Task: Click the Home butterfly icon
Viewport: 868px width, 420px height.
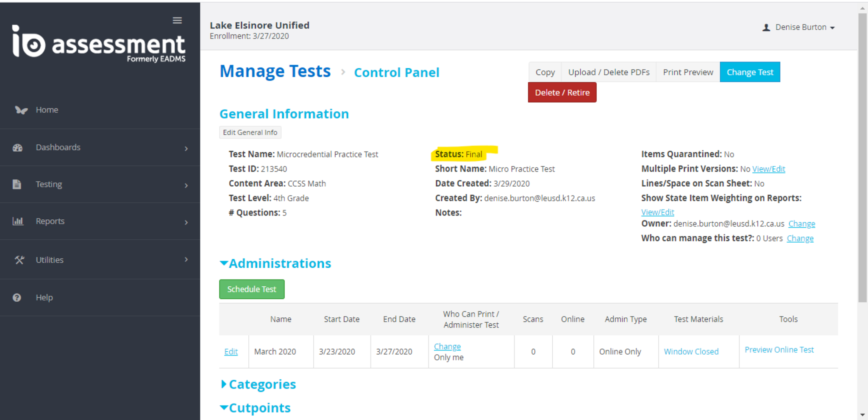Action: click(21, 110)
